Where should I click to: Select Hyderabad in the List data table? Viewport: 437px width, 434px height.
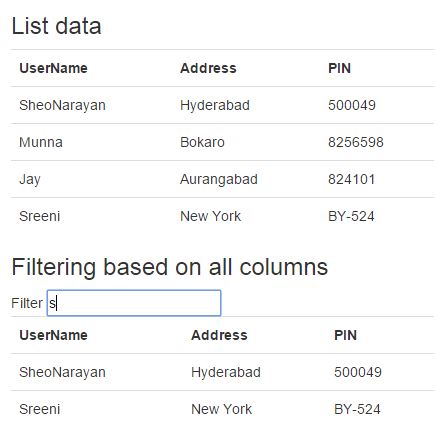pyautogui.click(x=215, y=105)
